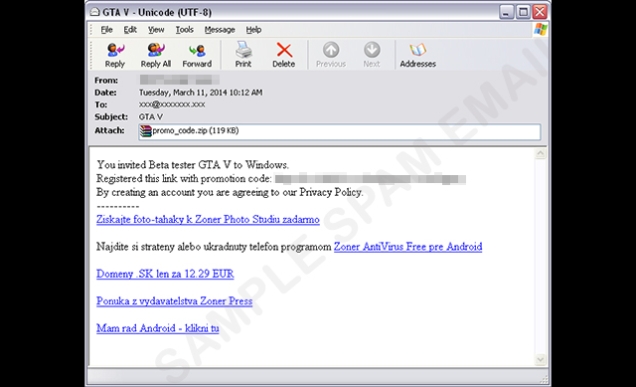Viewport: 636px width, 387px height.
Task: Go to the Next message
Action: click(372, 56)
